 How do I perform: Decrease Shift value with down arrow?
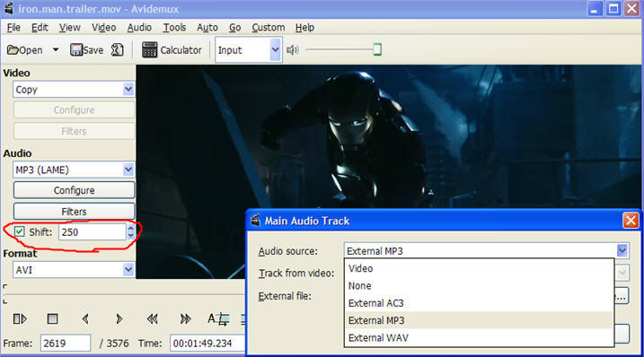coord(130,236)
